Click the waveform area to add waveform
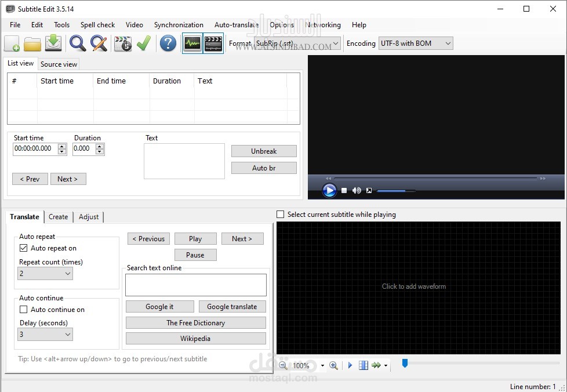This screenshot has height=392, width=567. click(x=414, y=286)
